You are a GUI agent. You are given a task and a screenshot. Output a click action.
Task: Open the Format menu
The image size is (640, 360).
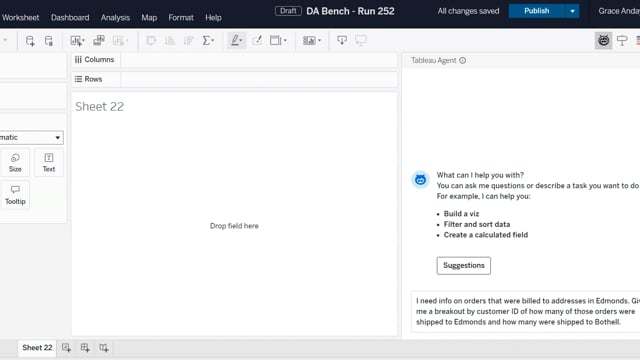pos(181,18)
